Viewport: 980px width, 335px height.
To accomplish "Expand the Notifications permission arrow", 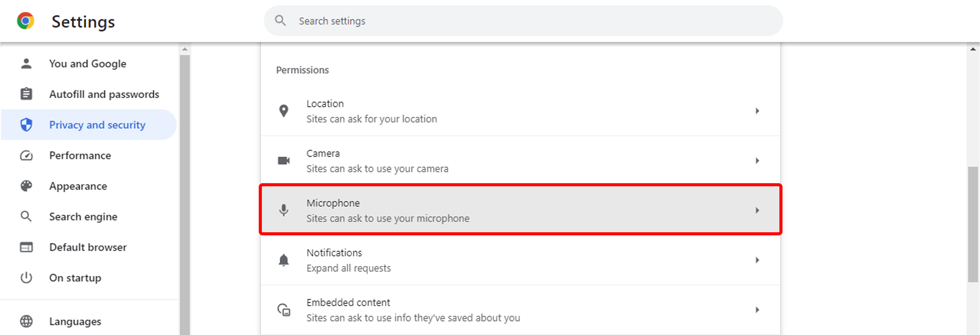I will 757,260.
